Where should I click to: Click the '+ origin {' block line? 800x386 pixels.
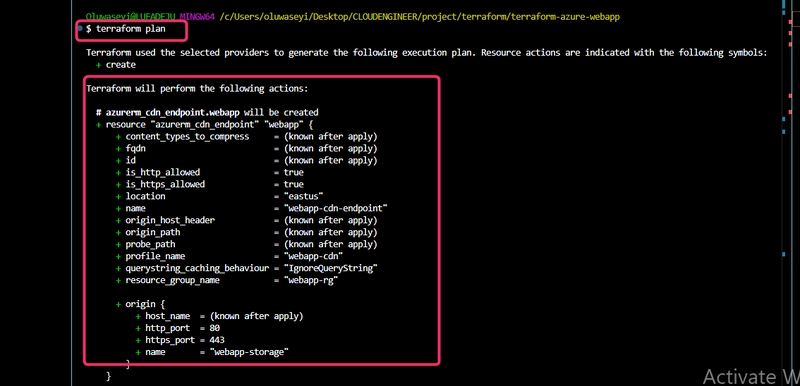click(141, 304)
